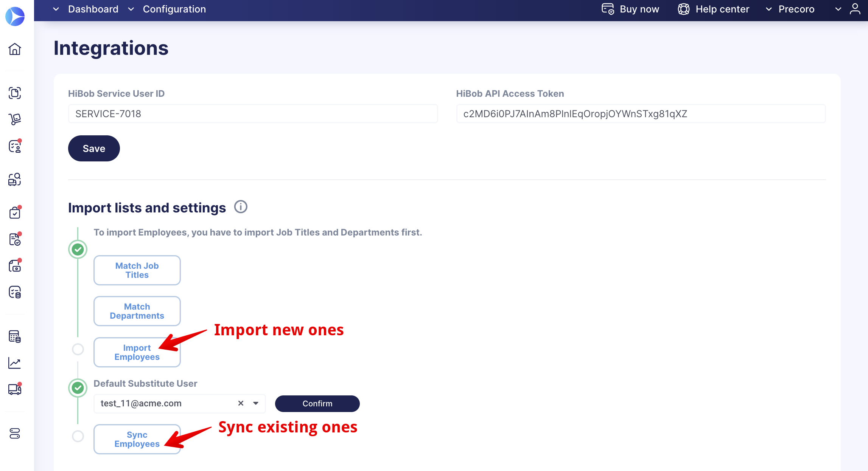Open the document search icon in sidebar

pyautogui.click(x=15, y=180)
